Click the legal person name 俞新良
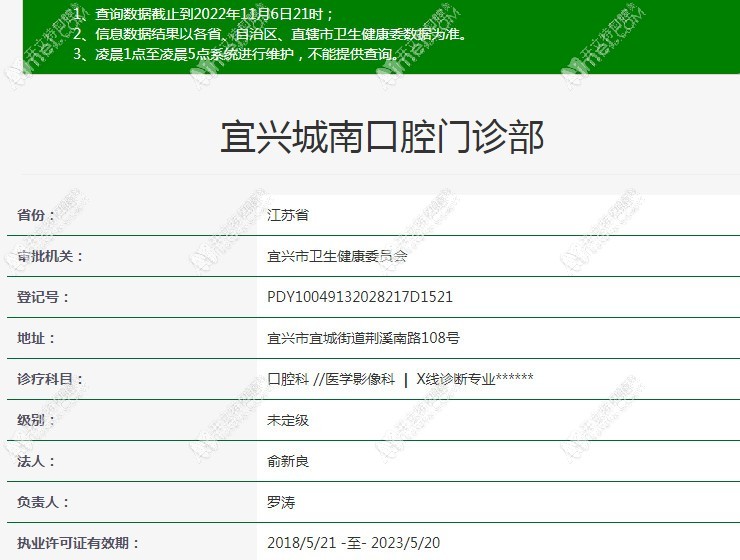The width and height of the screenshot is (740, 560). (x=288, y=462)
